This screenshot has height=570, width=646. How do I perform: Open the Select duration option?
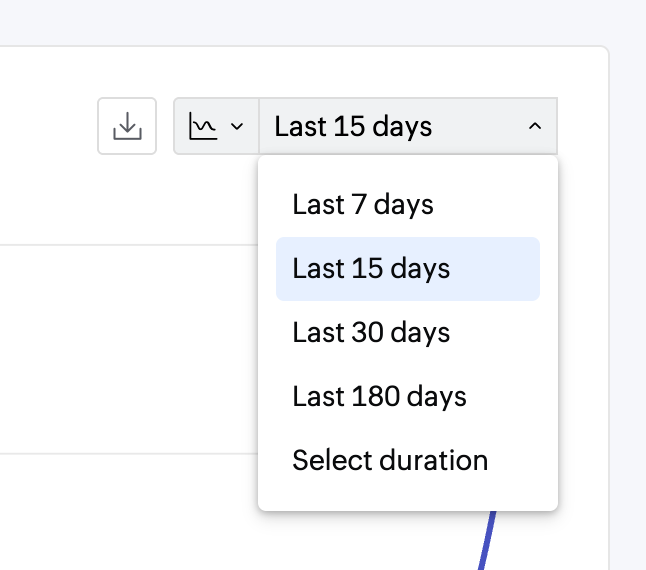[x=390, y=461]
